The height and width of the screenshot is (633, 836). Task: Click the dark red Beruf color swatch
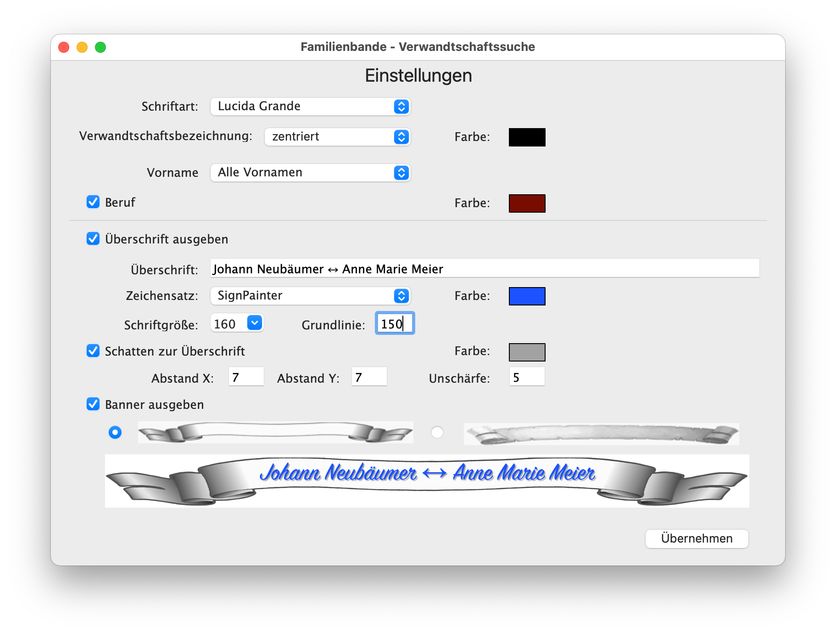[x=527, y=203]
